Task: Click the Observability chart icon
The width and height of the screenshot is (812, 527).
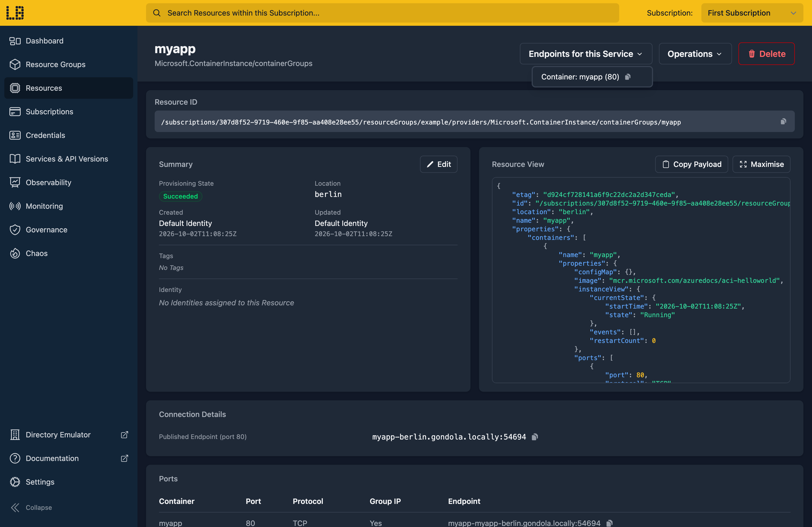Action: coord(15,182)
